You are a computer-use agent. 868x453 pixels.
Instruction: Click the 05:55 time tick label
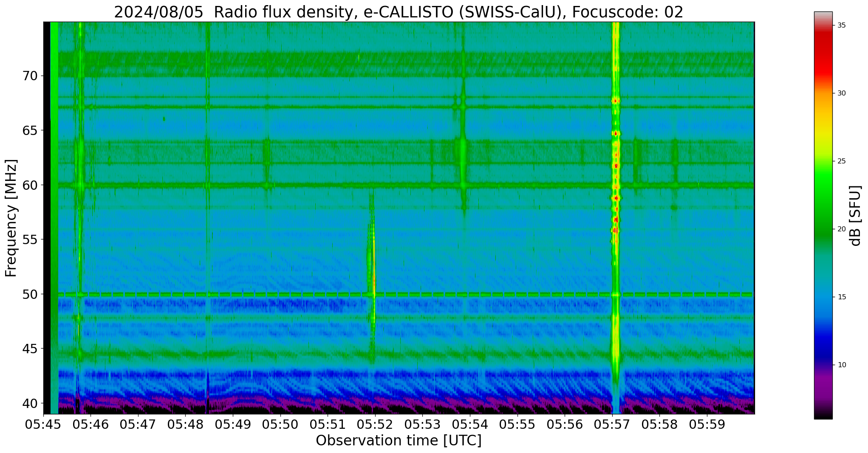click(517, 424)
